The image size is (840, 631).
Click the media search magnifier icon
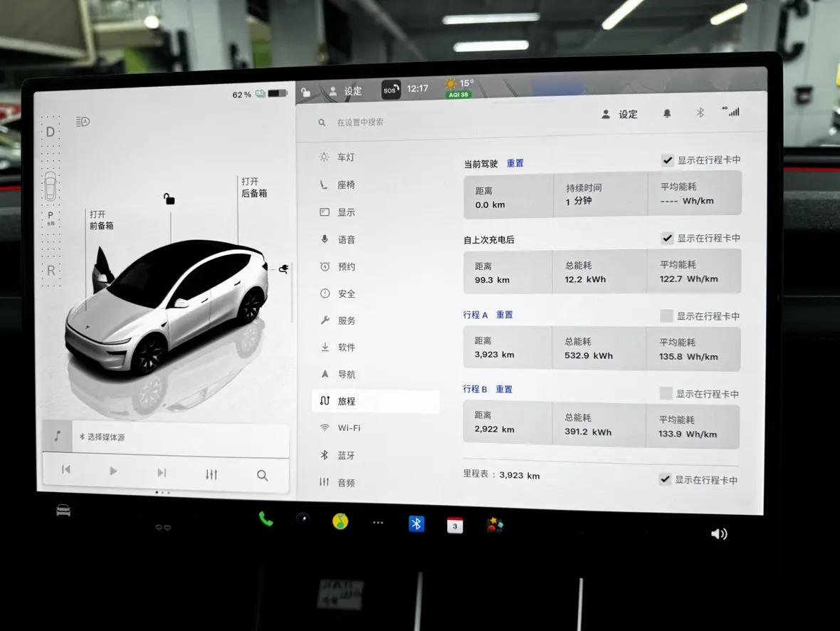[262, 476]
